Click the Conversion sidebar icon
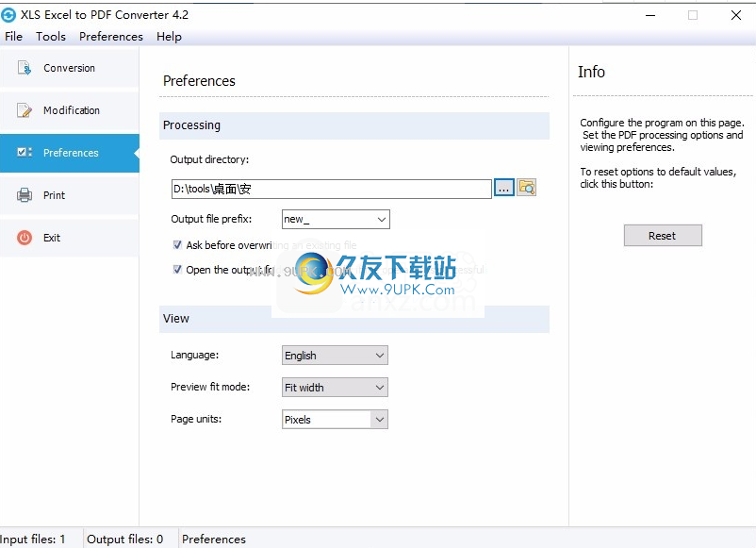This screenshot has width=756, height=548. pyautogui.click(x=25, y=68)
